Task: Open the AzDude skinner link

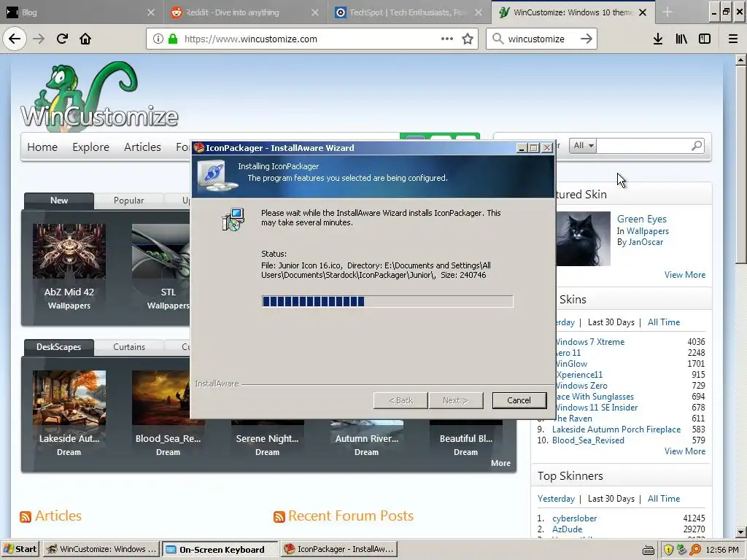Action: pos(567,529)
